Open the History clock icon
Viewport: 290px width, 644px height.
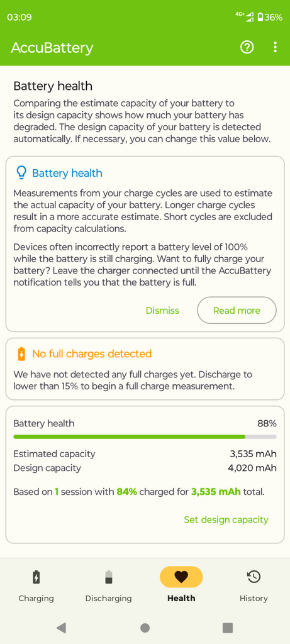click(254, 577)
